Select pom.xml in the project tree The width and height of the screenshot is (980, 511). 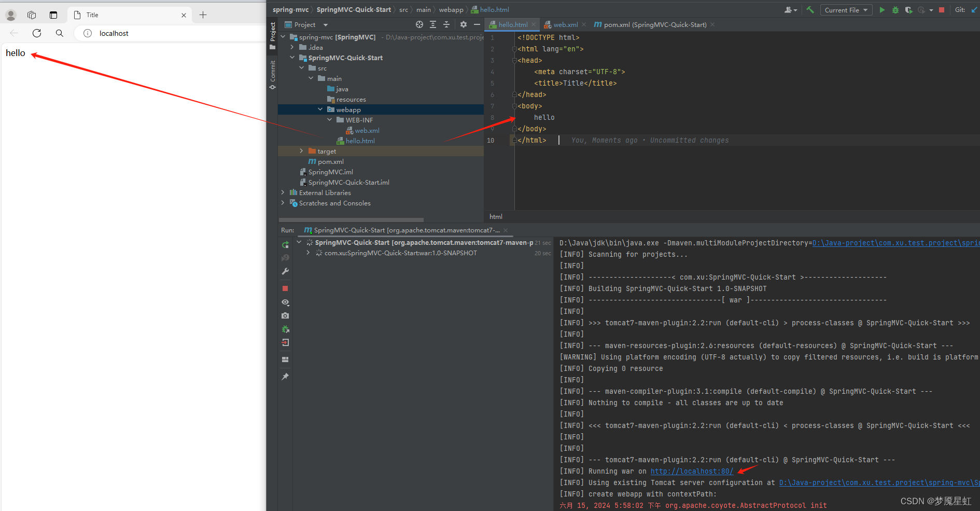coord(326,161)
